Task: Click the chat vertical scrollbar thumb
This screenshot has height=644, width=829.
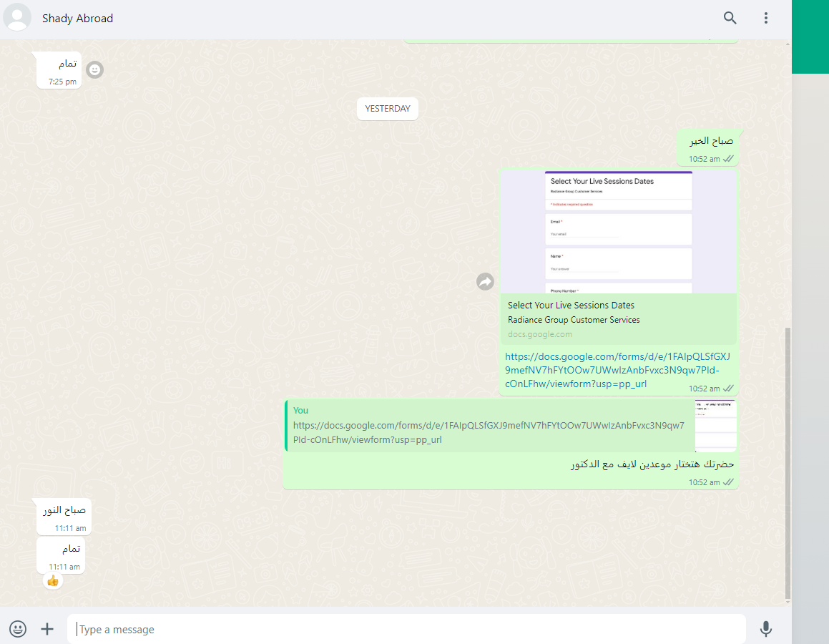Action: click(x=788, y=463)
